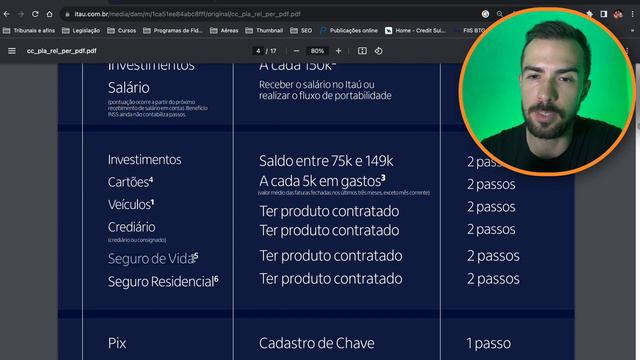640x360 pixels.
Task: Go back to the previous page
Action: pos(7,14)
